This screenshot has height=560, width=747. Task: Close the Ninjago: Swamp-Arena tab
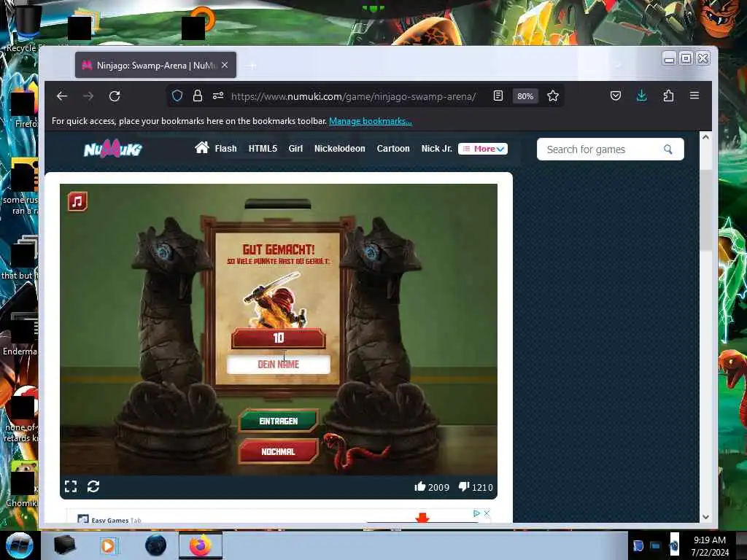point(225,65)
